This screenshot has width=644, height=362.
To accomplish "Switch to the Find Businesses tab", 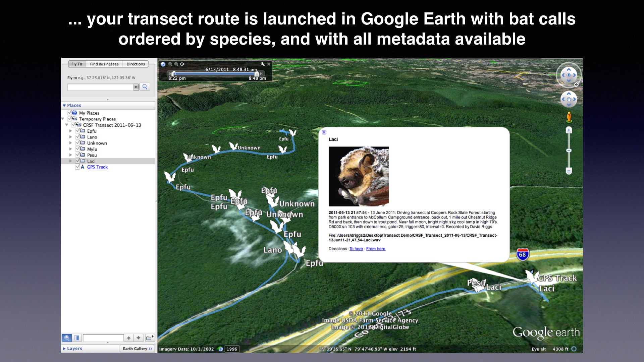I will (x=104, y=64).
